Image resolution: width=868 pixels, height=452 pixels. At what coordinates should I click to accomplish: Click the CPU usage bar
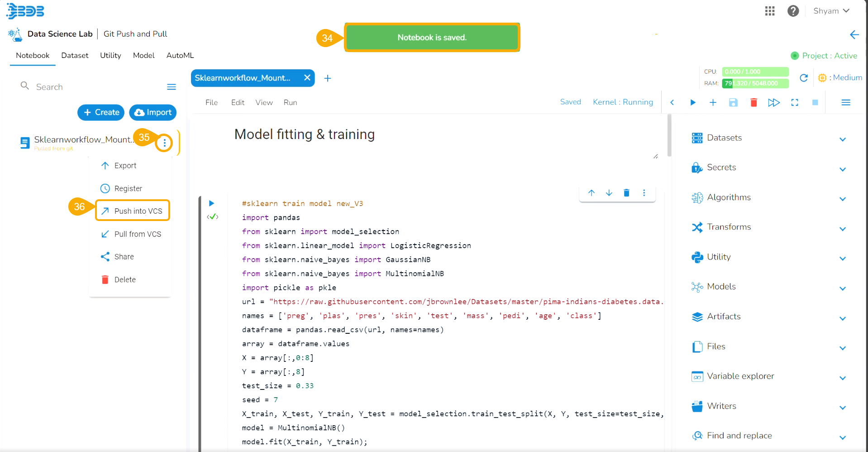[755, 72]
